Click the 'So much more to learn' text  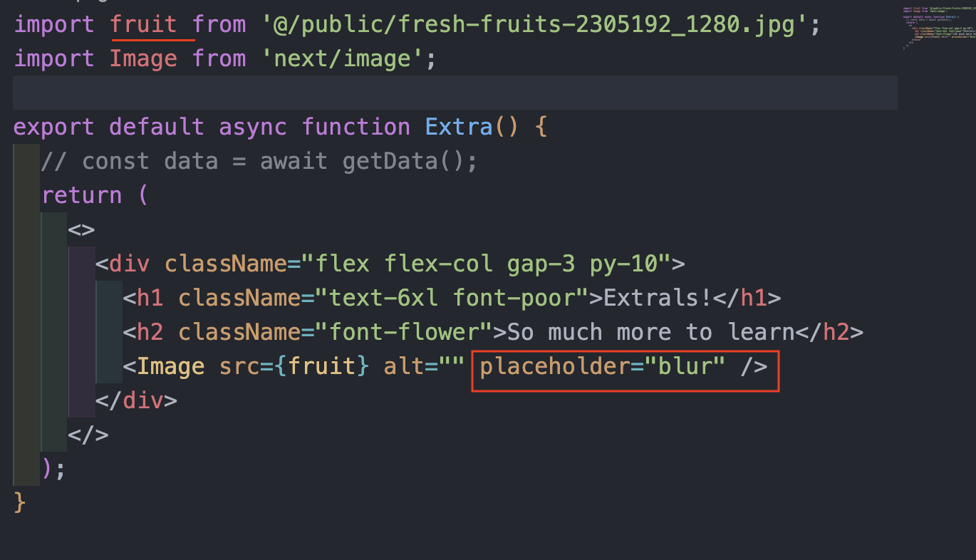[x=650, y=332]
